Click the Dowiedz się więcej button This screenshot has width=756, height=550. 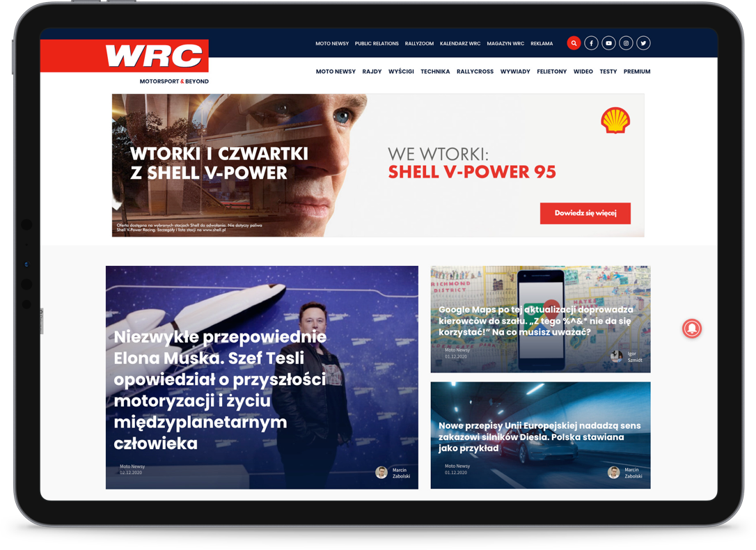click(x=585, y=213)
